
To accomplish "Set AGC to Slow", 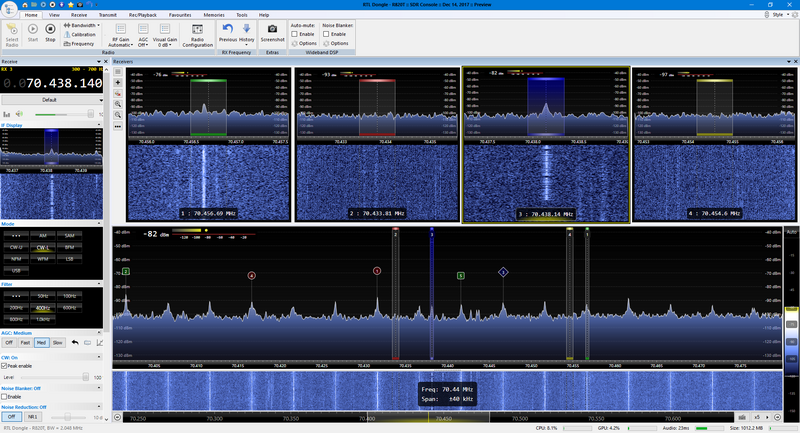I will point(58,343).
